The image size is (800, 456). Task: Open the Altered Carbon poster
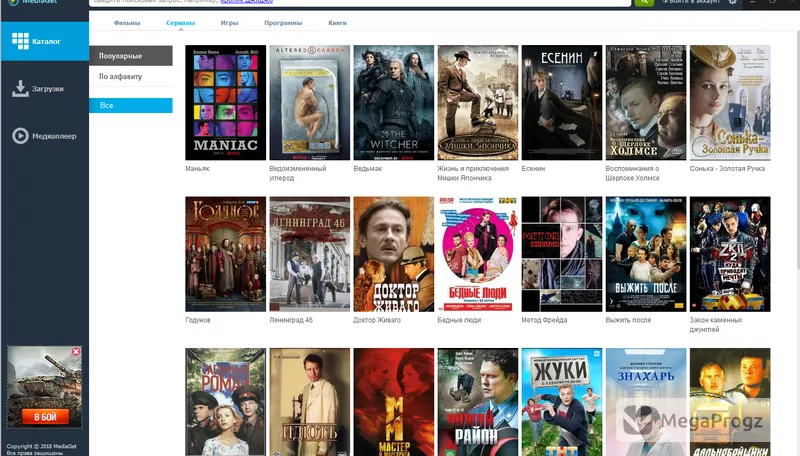coord(310,103)
